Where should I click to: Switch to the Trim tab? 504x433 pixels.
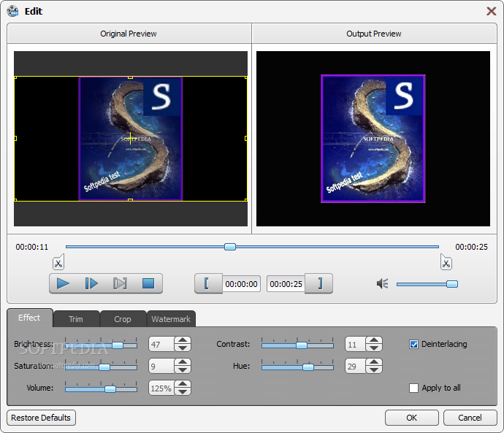pyautogui.click(x=76, y=319)
